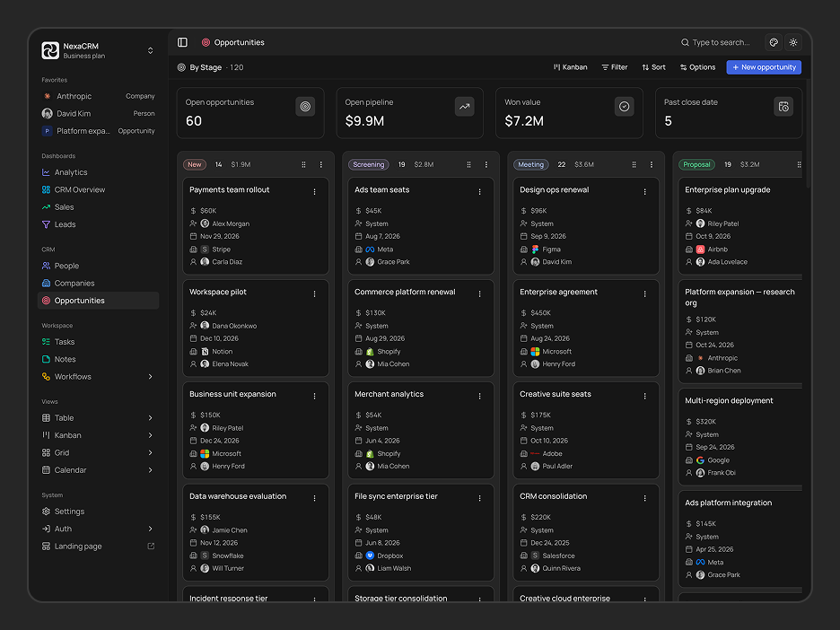
Task: Go to Analytics dashboard
Action: pyautogui.click(x=98, y=172)
